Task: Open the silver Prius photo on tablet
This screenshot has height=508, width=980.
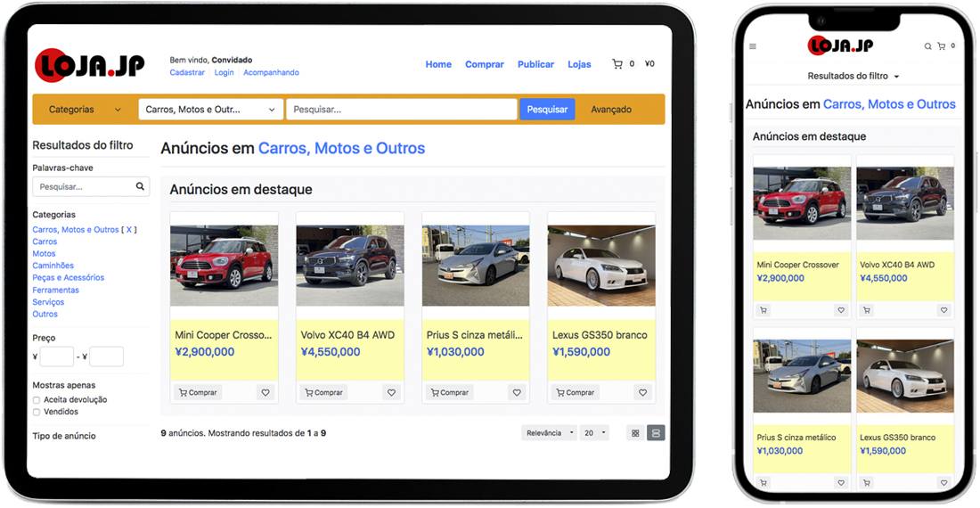Action: [476, 266]
